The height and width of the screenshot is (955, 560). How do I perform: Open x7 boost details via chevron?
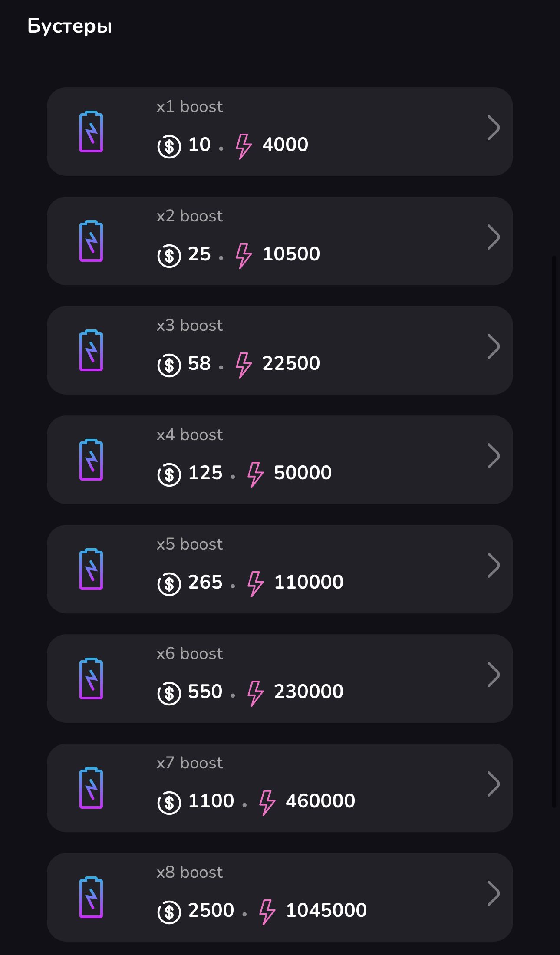pos(493,784)
